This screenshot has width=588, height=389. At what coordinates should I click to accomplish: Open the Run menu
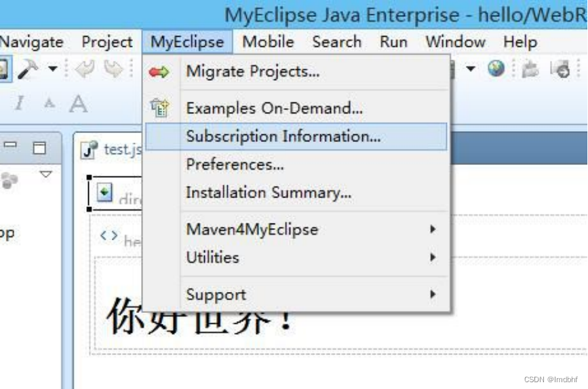point(393,41)
